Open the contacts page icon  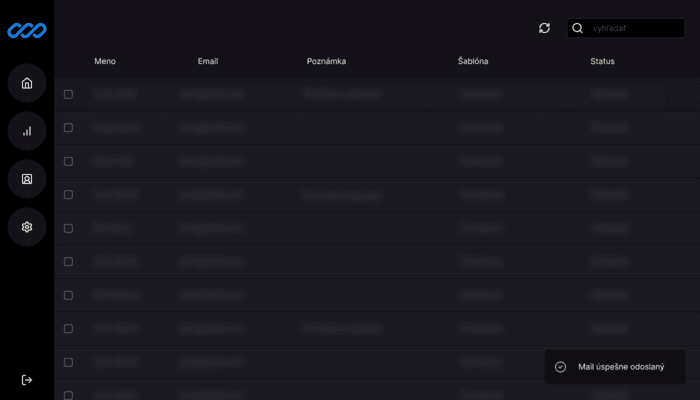(27, 179)
